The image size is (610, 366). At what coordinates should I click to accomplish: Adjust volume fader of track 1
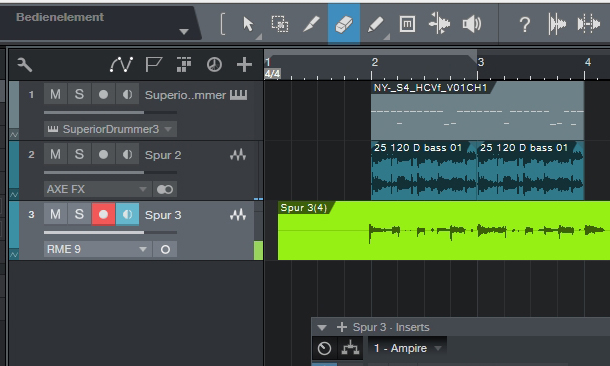pyautogui.click(x=110, y=112)
